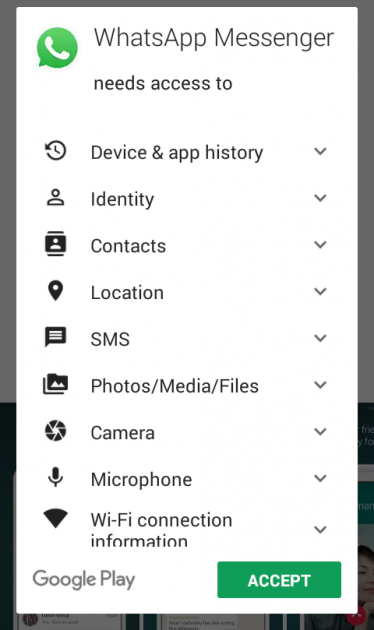This screenshot has height=630, width=374.
Task: Click the Microphone icon
Action: (55, 477)
